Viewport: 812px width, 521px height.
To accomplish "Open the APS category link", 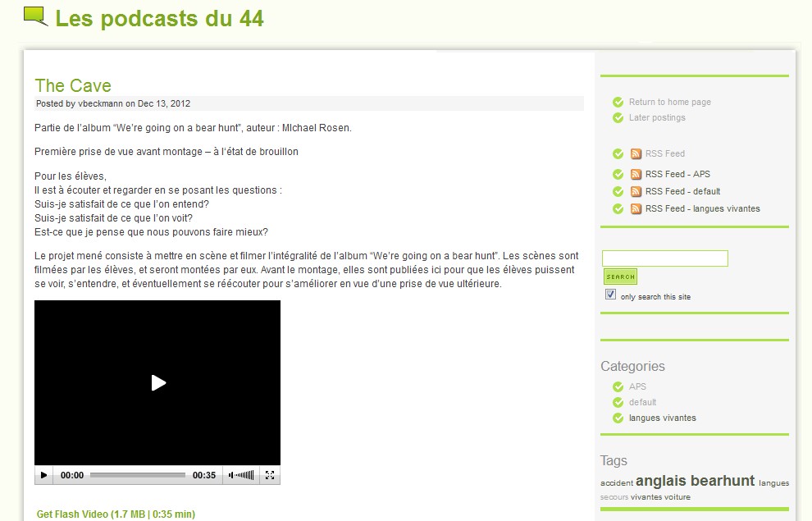I will [637, 387].
